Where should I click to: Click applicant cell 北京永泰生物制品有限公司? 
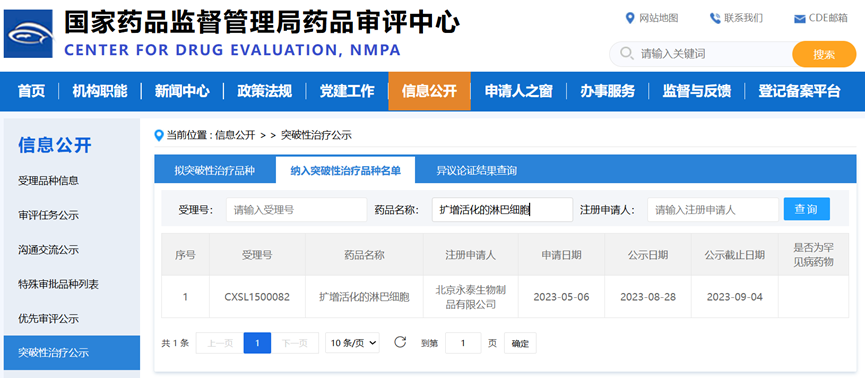(471, 297)
